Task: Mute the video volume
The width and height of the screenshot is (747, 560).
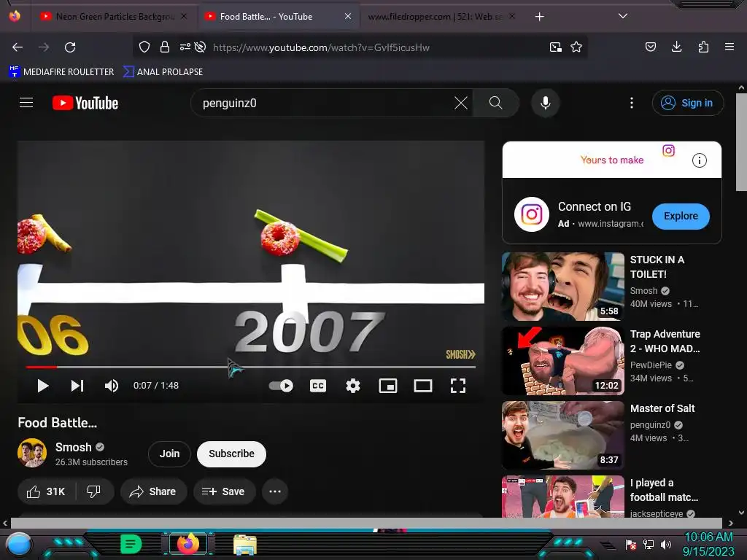Action: click(x=112, y=386)
